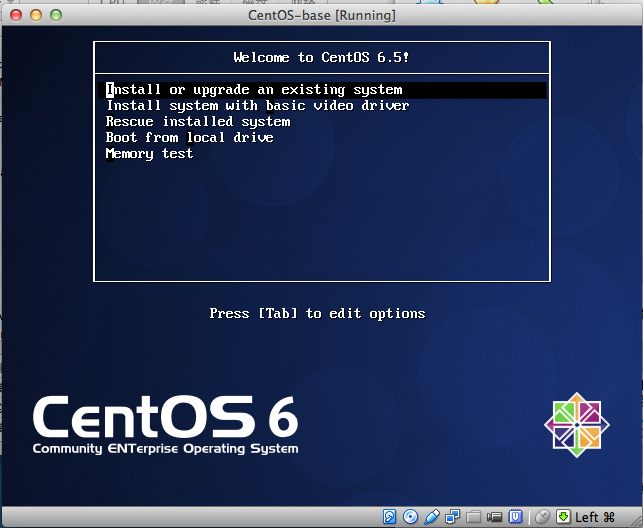The image size is (643, 528).
Task: Click the green keyboard capture arrow icon
Action: click(x=563, y=517)
